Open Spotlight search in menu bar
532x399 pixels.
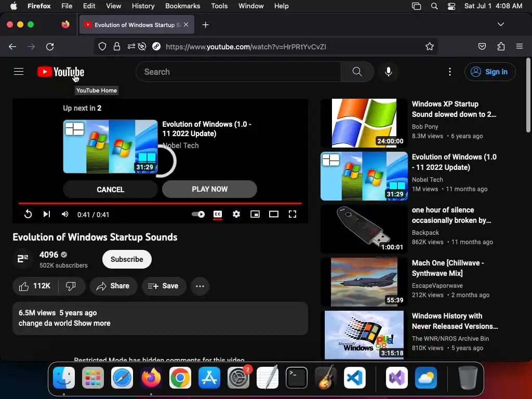(x=434, y=6)
